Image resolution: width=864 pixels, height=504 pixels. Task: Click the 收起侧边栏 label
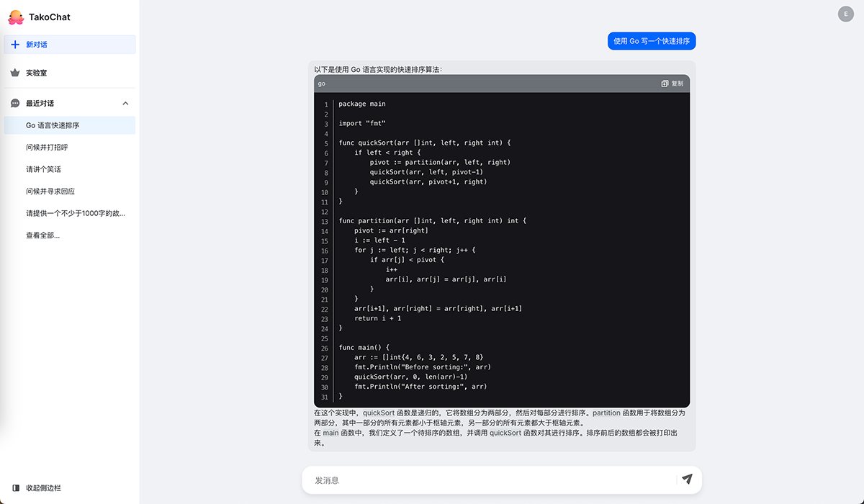pyautogui.click(x=43, y=488)
